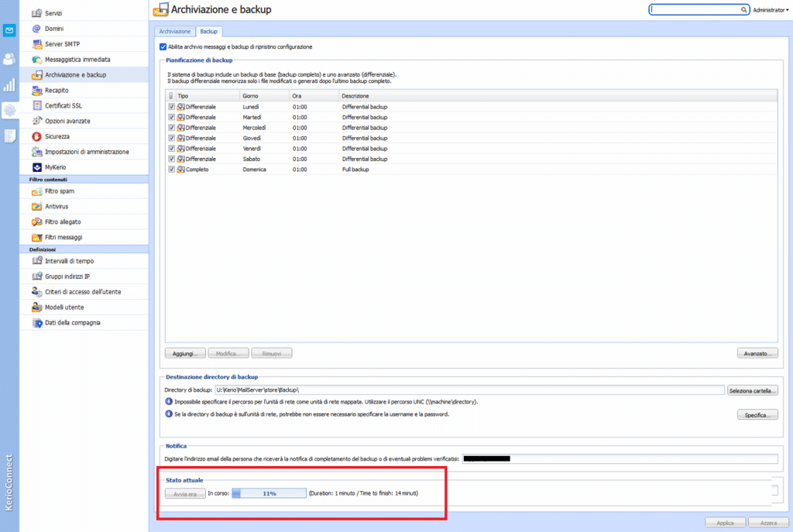Click the Aggiungi button

[x=185, y=353]
